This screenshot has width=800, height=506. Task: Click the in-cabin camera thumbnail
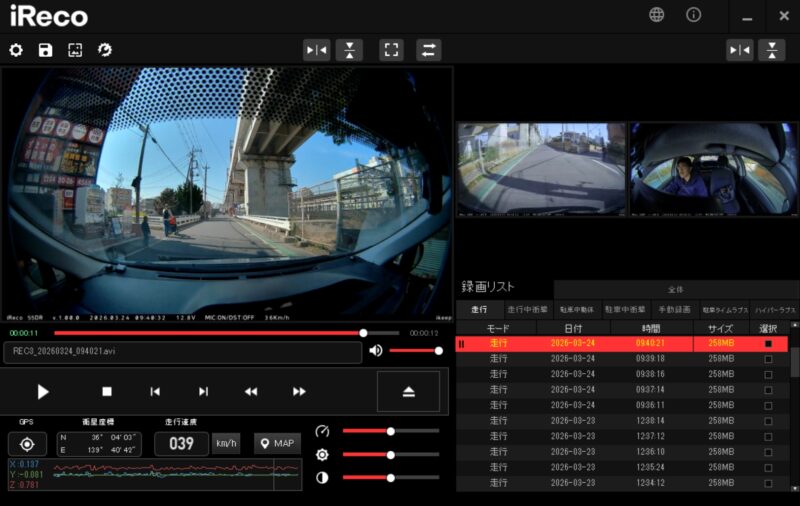pos(713,169)
